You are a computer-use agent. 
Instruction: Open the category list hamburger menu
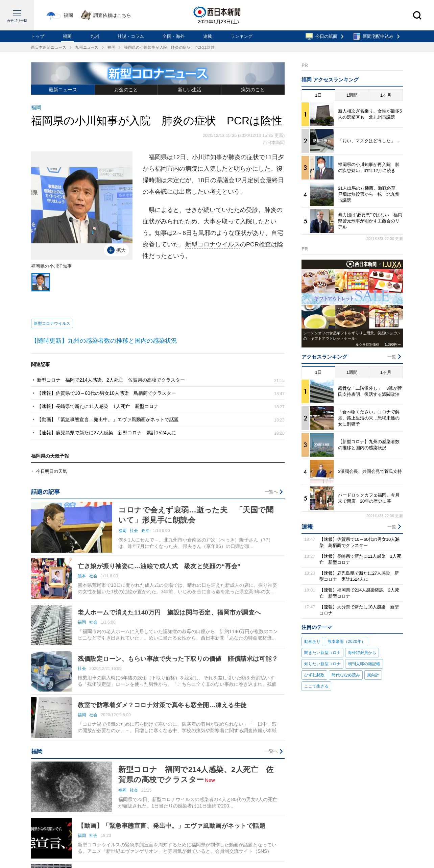tap(17, 15)
